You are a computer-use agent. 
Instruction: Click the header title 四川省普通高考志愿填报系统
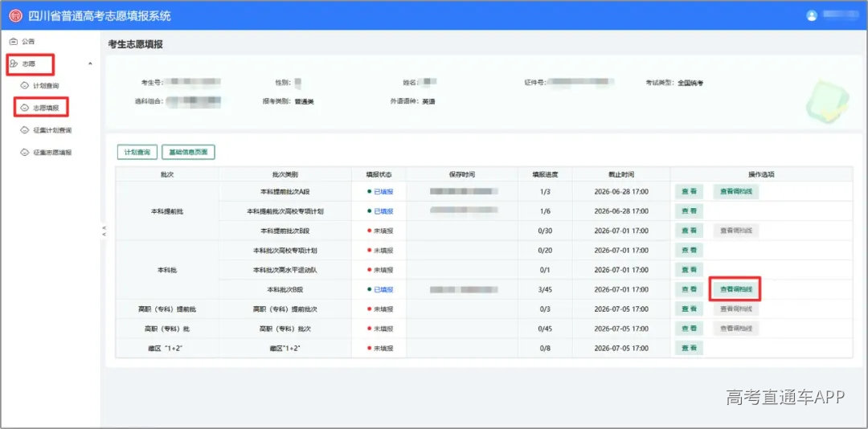100,15
